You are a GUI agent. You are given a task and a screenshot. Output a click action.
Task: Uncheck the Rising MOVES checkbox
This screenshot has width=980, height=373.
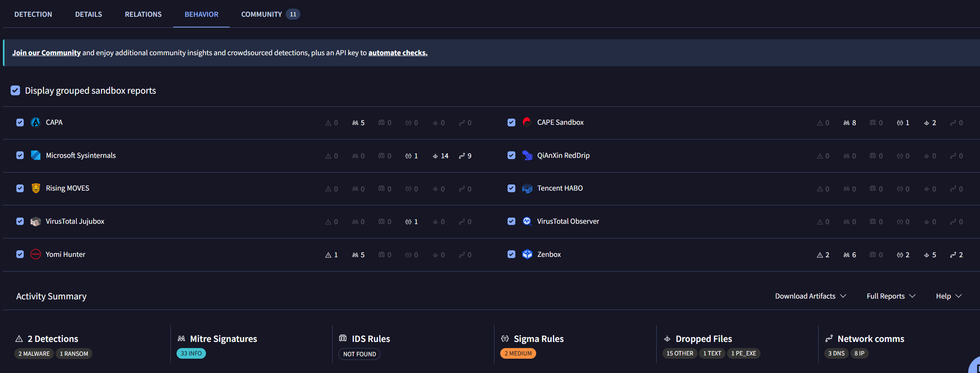click(20, 188)
